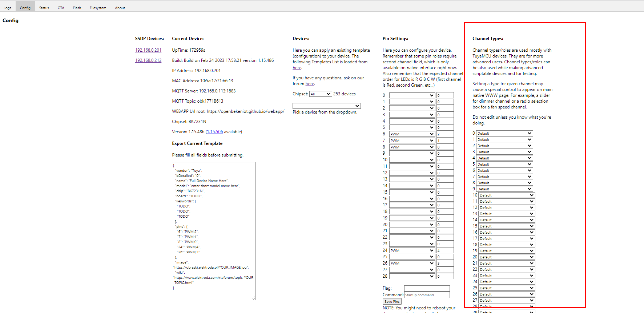Click the Chipset: BK7231N text
644x313 pixels.
point(189,122)
